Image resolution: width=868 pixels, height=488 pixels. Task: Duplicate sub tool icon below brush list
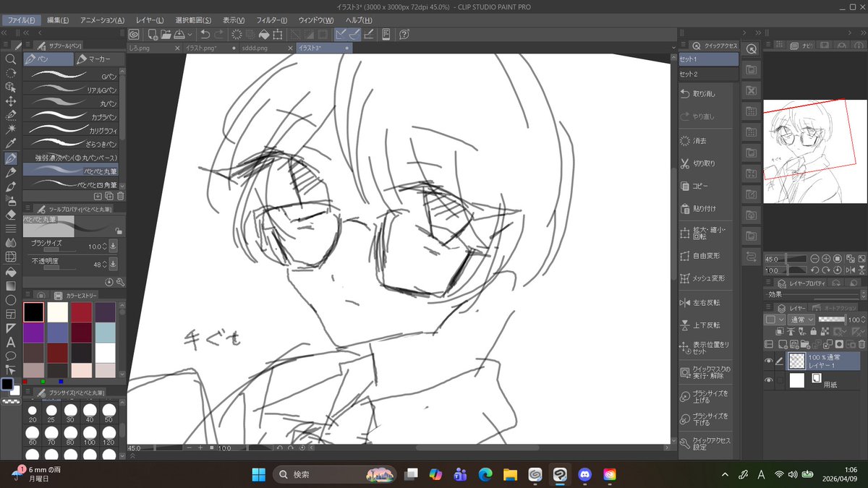[109, 196]
